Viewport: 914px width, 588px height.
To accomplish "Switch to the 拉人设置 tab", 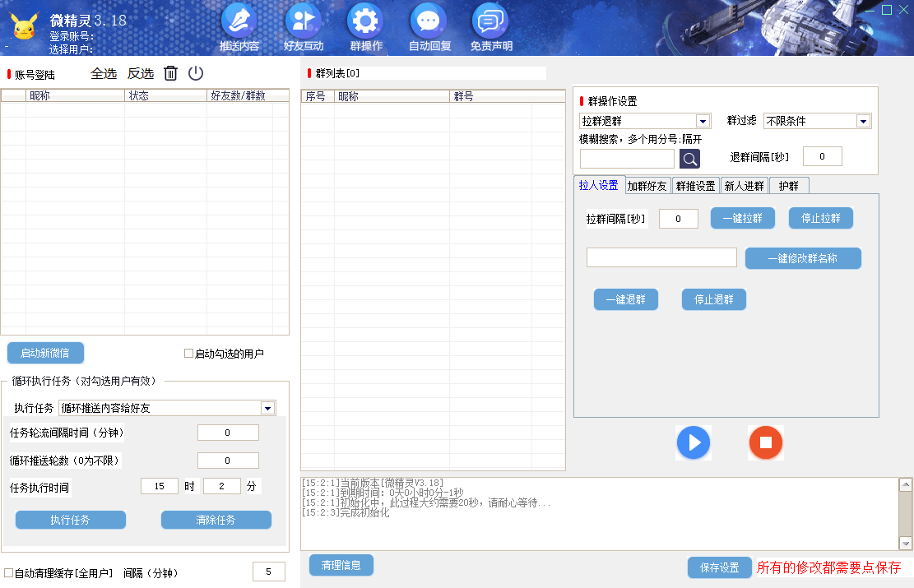I will click(599, 185).
